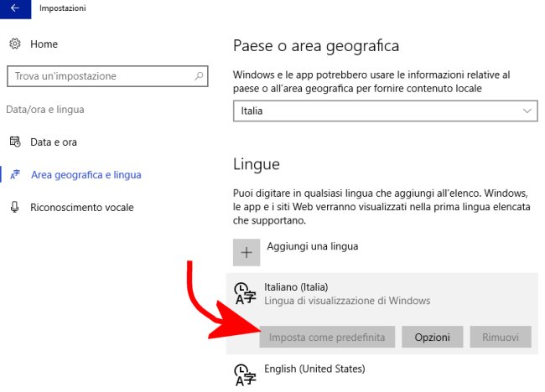Click the Imposta come predefinita button
This screenshot has height=392, width=545.
point(327,337)
